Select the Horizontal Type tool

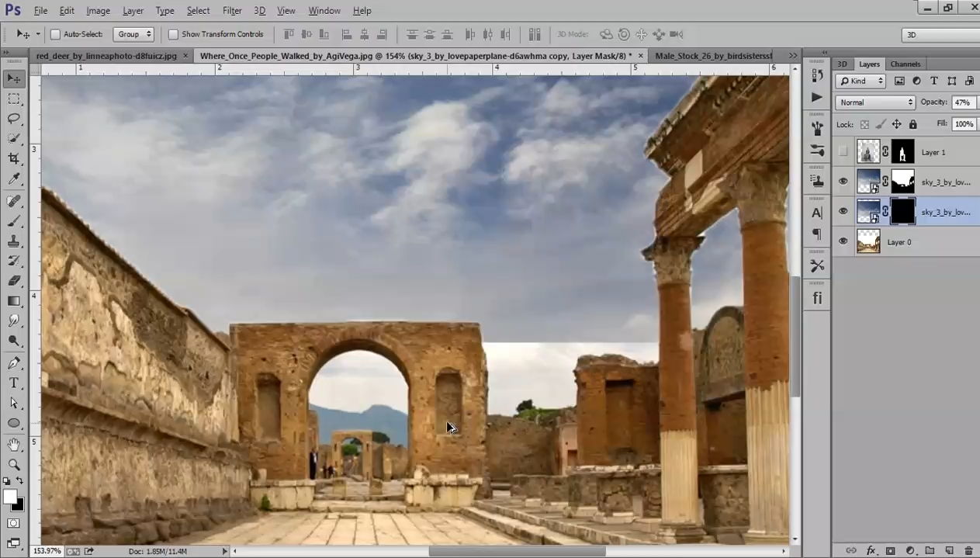[14, 383]
